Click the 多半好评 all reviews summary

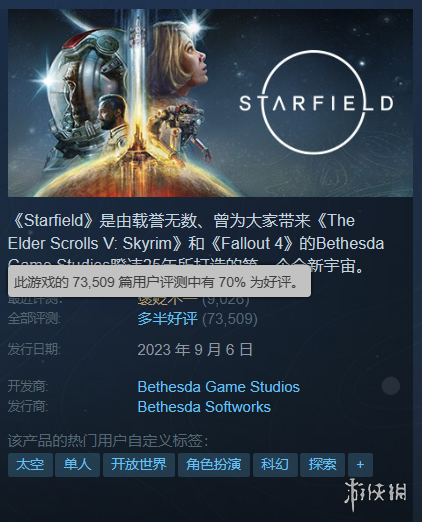point(167,319)
